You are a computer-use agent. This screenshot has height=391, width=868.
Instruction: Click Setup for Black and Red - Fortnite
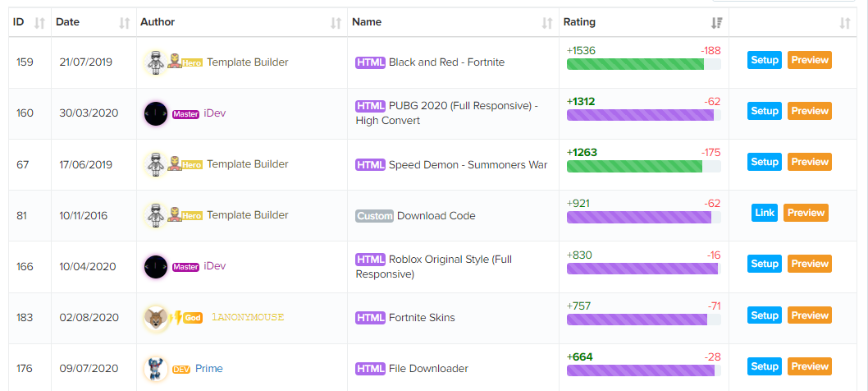(765, 60)
